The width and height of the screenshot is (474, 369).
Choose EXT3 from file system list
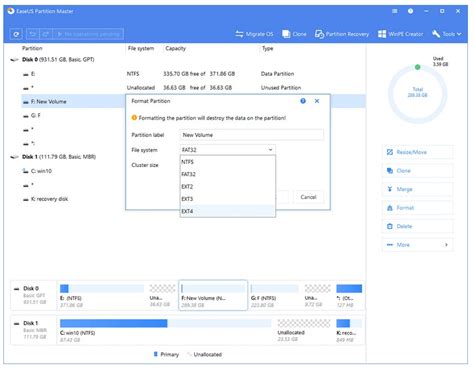pos(228,199)
